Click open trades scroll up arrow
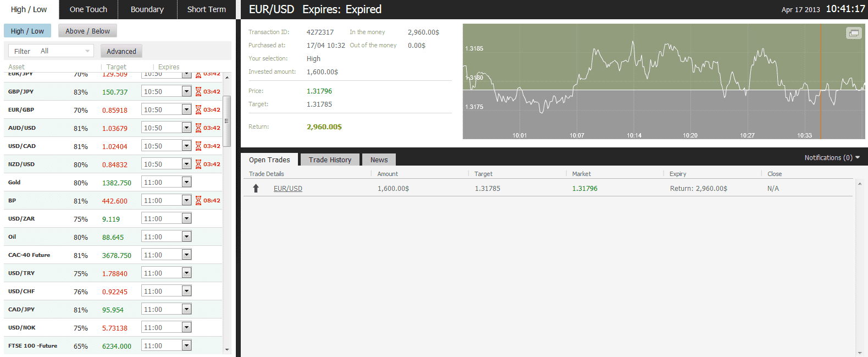Image resolution: width=868 pixels, height=357 pixels. [860, 184]
